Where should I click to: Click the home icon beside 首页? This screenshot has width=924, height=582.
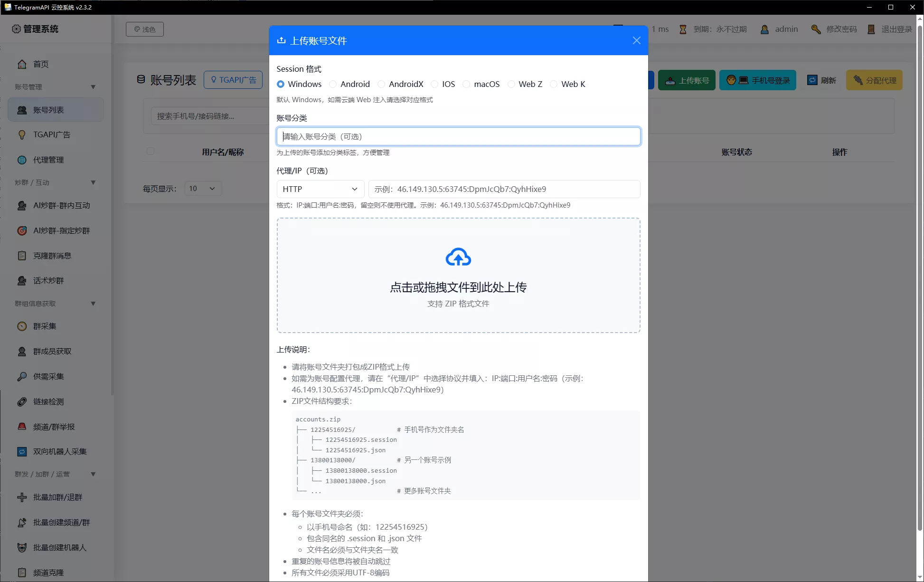pyautogui.click(x=22, y=64)
